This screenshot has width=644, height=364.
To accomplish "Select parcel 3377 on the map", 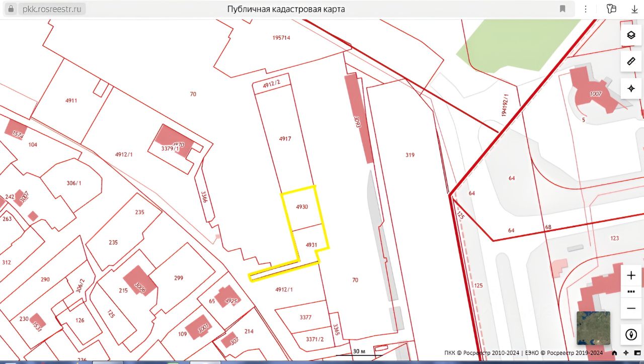I will tap(305, 317).
